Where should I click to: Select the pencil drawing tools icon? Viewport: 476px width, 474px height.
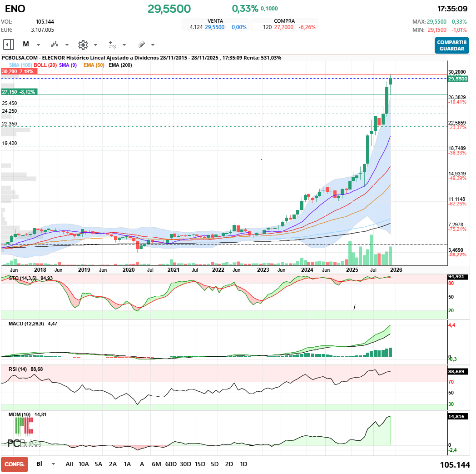[x=141, y=45]
